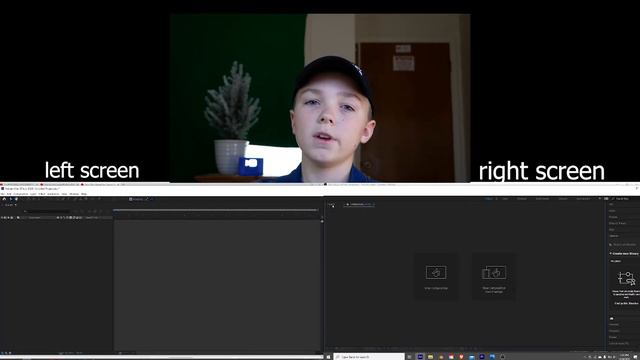This screenshot has height=360, width=640.
Task: Click the Windows taskbar search box
Action: 369,357
